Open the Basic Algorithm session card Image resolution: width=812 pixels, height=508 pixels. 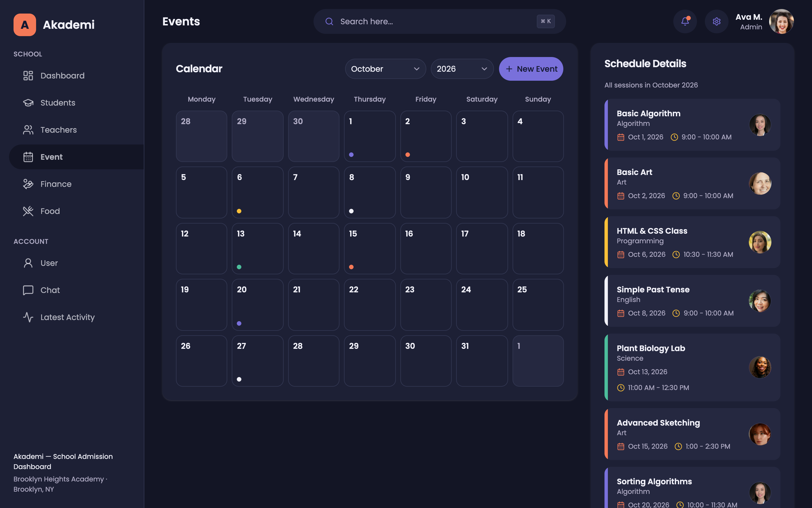click(x=692, y=125)
